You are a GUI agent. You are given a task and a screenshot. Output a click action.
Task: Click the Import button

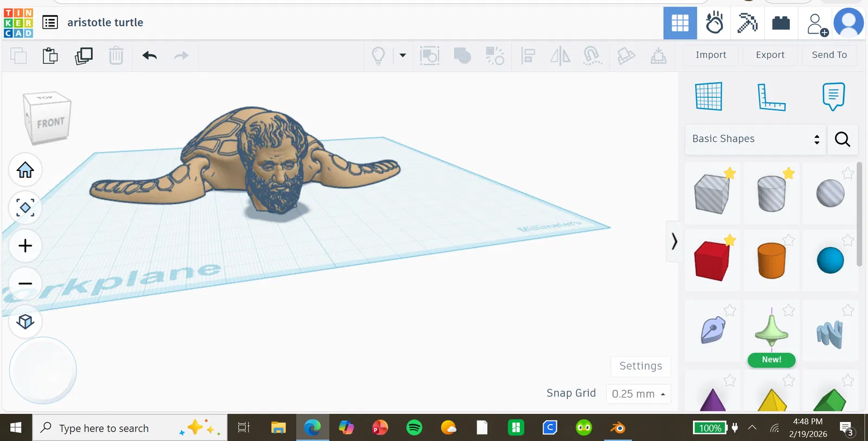[711, 55]
